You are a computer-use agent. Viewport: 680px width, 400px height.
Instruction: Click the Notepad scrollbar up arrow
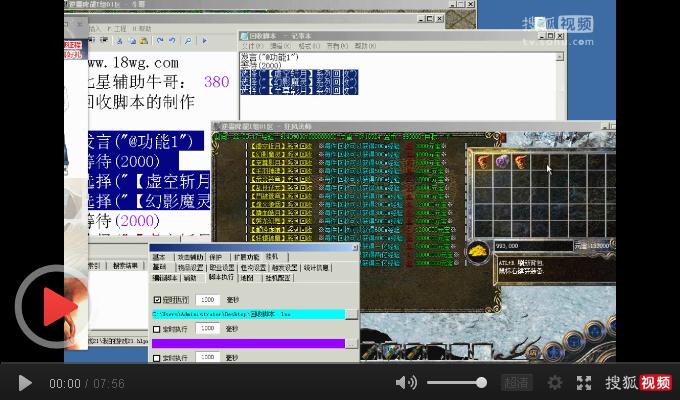(560, 56)
